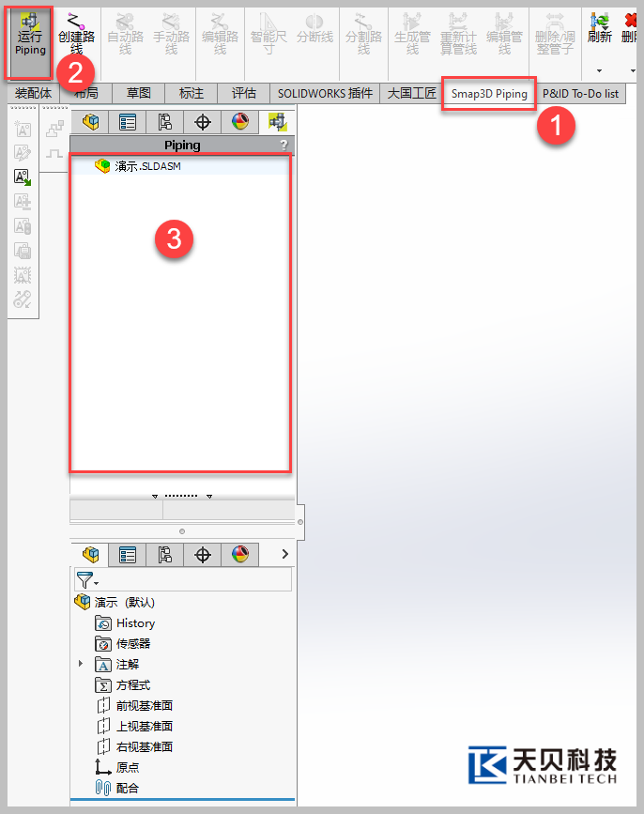
Task: Open DimXpertManager tab in lower panel
Action: pyautogui.click(x=203, y=555)
